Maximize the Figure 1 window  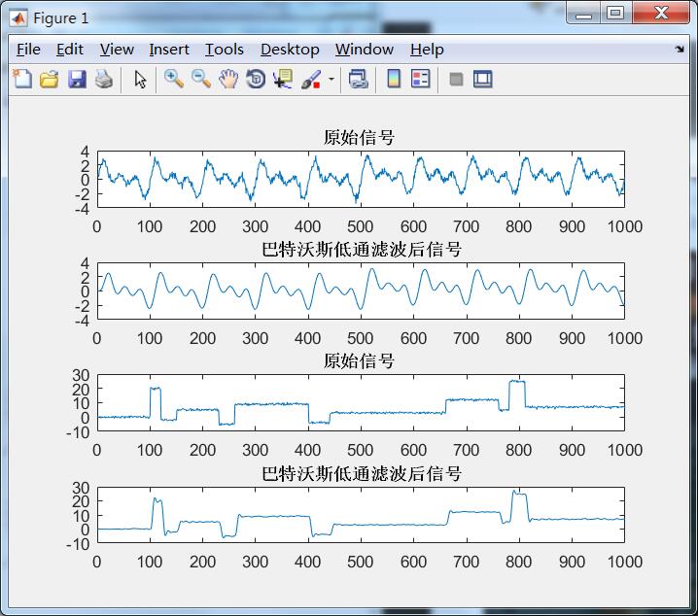(x=615, y=14)
